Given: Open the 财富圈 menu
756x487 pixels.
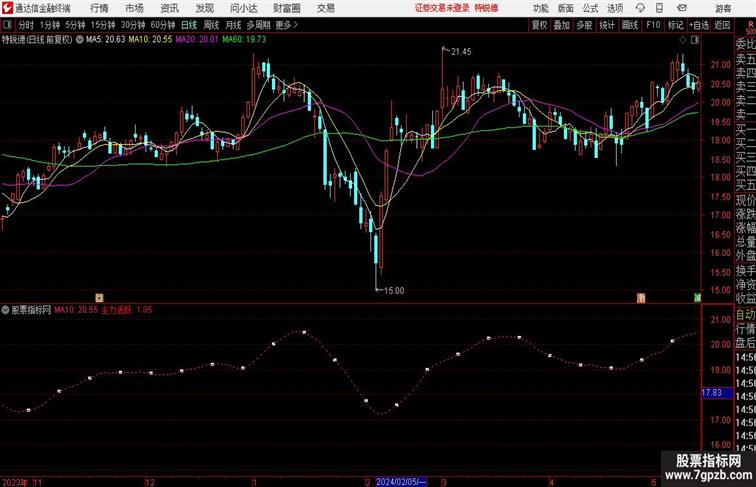Looking at the screenshot, I should [287, 8].
